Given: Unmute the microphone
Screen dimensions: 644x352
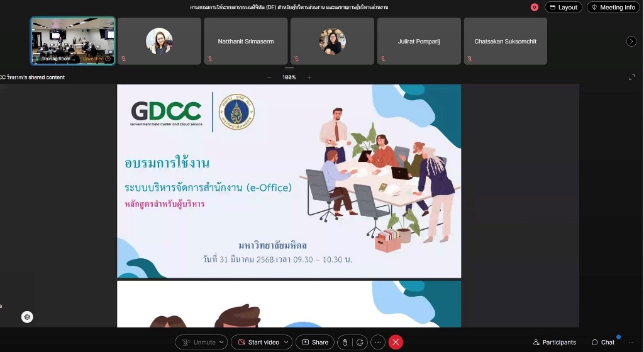Looking at the screenshot, I should (x=198, y=342).
